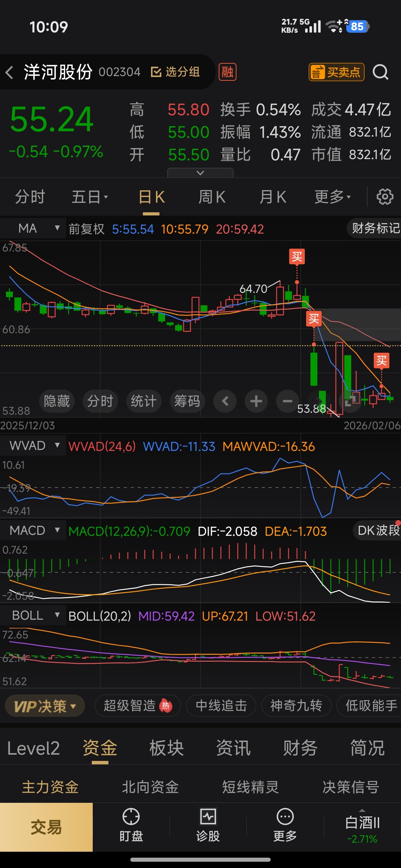Tap the 64.70 high price label
The width and height of the screenshot is (401, 868).
tap(253, 289)
